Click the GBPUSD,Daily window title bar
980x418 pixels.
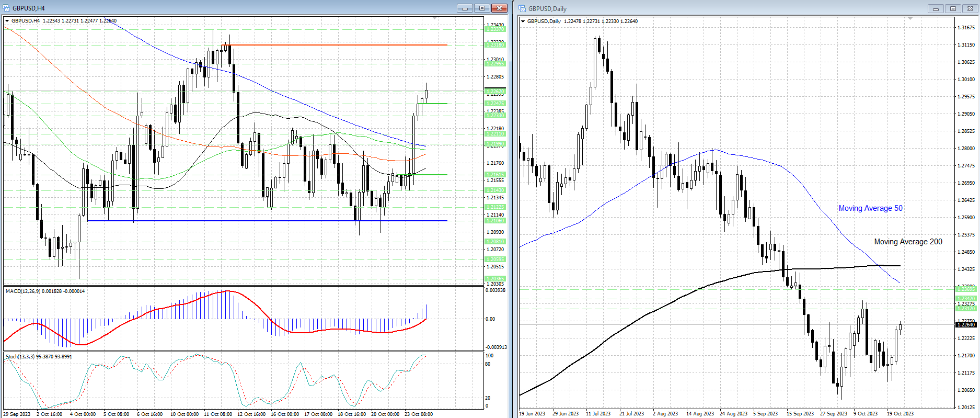click(732, 8)
